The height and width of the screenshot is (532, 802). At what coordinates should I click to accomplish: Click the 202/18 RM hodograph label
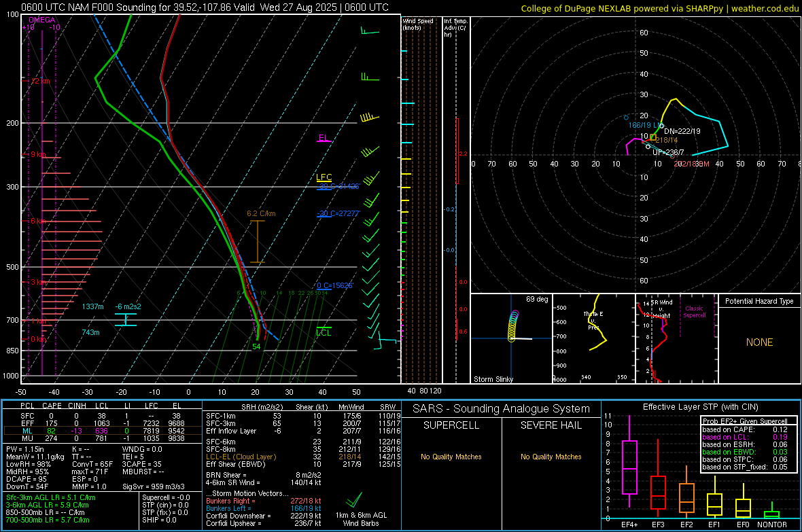(x=691, y=164)
